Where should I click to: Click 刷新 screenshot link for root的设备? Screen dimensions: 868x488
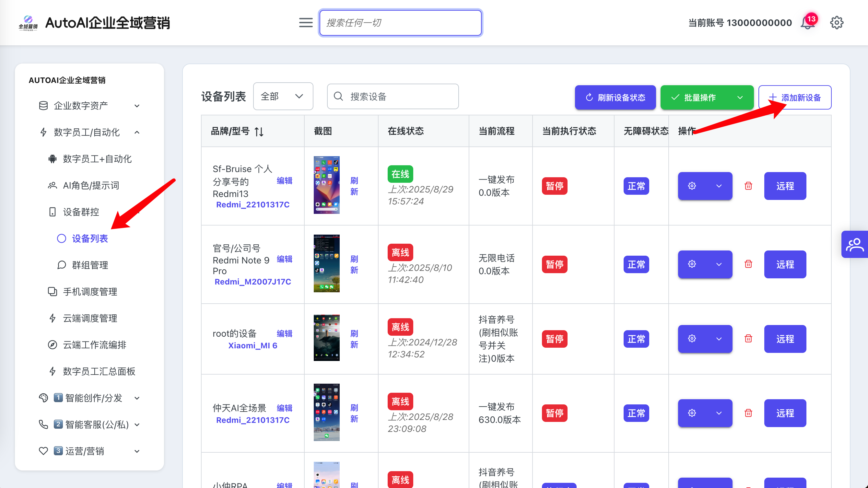coord(354,339)
